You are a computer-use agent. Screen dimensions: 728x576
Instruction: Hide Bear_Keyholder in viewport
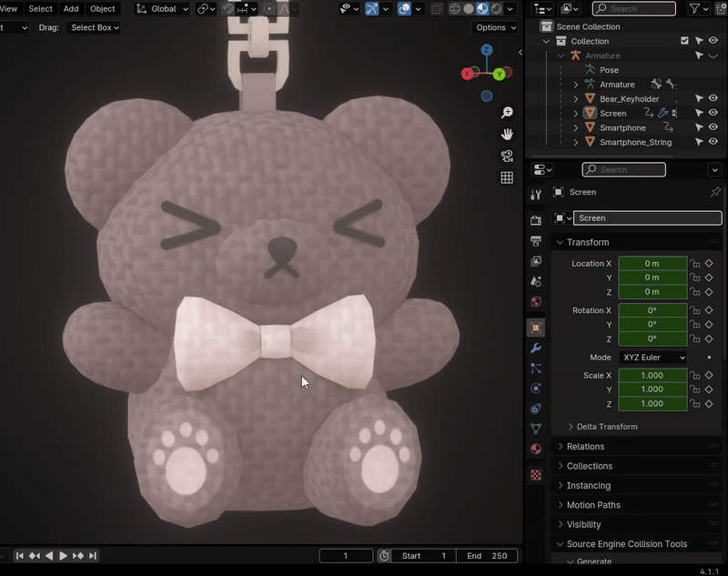(713, 98)
